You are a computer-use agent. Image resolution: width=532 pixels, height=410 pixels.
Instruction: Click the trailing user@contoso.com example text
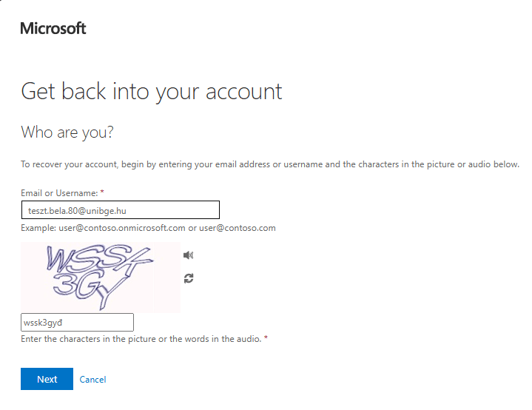(x=238, y=228)
